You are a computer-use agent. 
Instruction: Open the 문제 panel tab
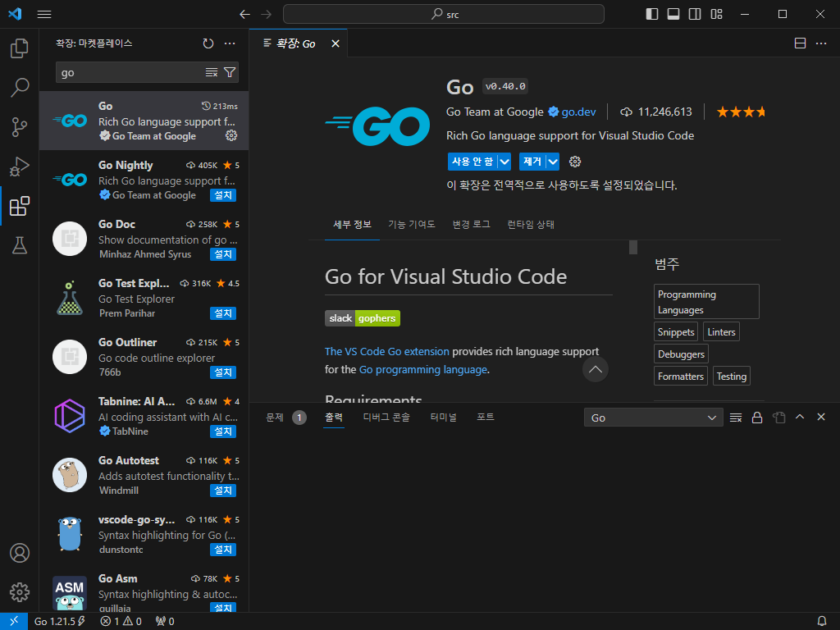coord(275,418)
